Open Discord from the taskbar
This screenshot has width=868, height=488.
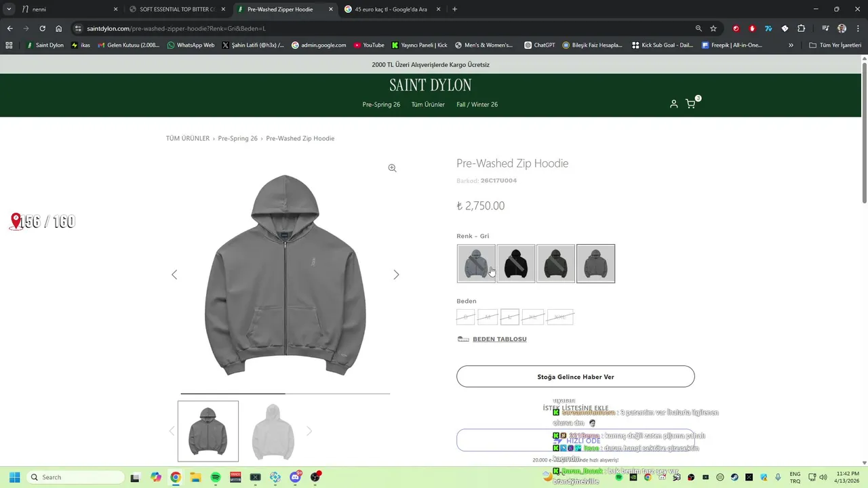click(295, 477)
